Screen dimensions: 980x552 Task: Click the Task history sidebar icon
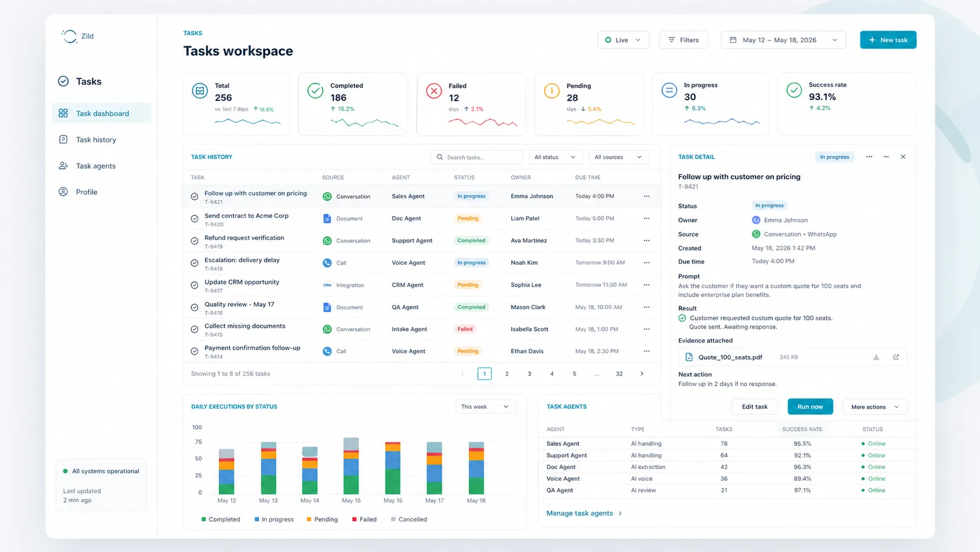[x=63, y=139]
